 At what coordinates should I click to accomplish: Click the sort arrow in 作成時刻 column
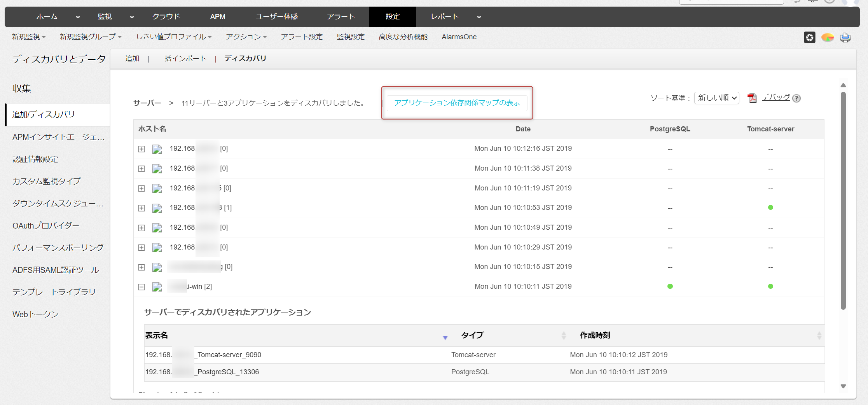tap(819, 335)
